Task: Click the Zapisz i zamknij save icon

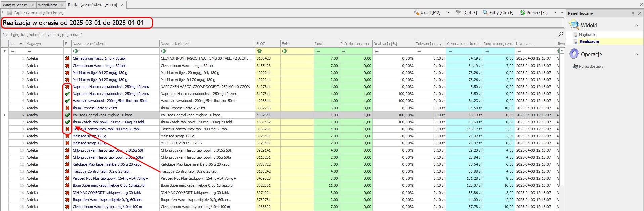Action: [x=10, y=13]
